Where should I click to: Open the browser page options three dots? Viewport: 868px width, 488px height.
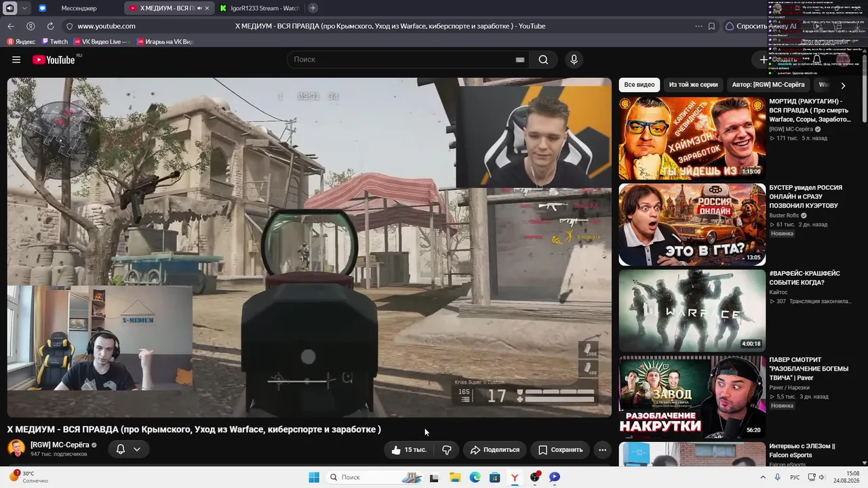(x=698, y=26)
